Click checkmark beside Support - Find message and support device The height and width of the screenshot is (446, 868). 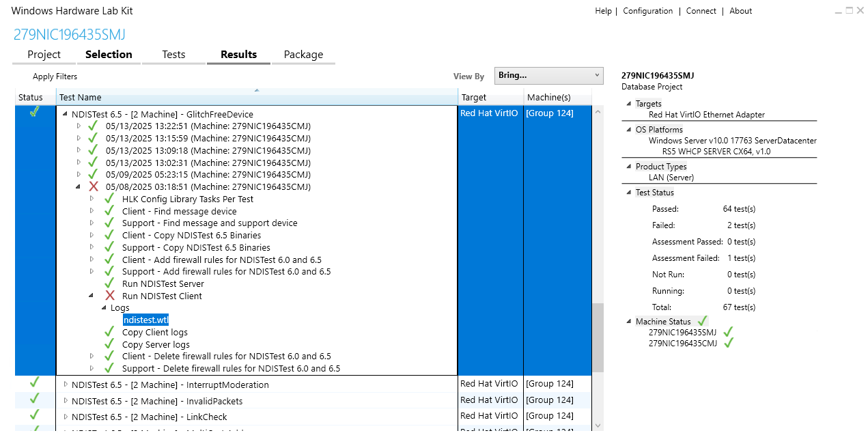click(109, 223)
